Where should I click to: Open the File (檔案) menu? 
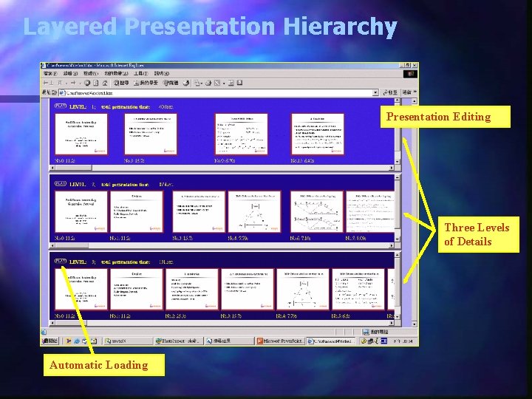(x=50, y=74)
